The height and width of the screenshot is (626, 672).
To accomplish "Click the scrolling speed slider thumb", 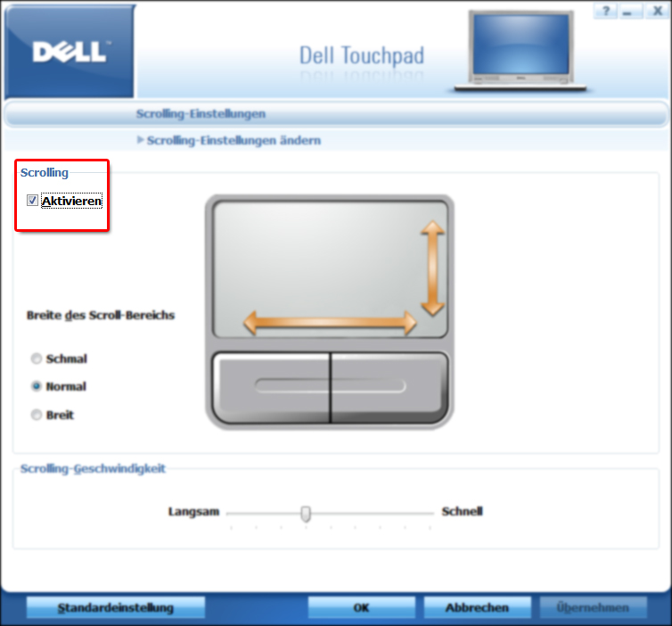I will point(306,514).
